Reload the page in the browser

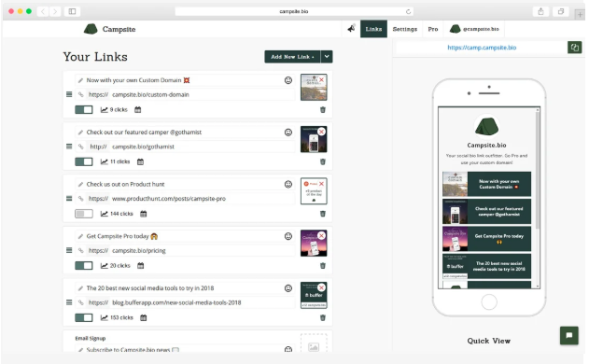[408, 11]
